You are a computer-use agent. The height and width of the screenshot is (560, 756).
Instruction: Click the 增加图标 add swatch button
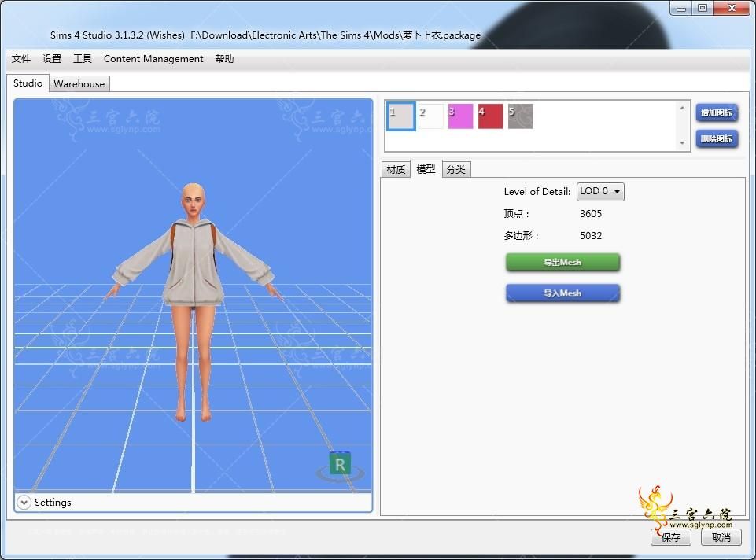click(x=717, y=112)
